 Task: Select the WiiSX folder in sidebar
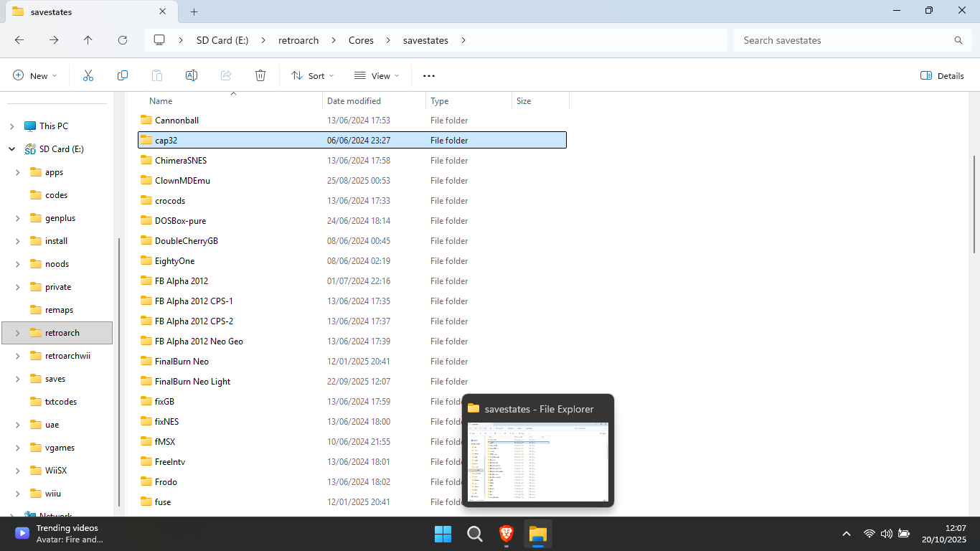point(57,471)
